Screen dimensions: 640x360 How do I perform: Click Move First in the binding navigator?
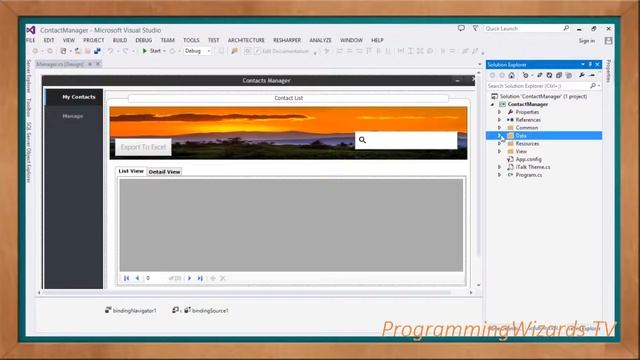127,278
